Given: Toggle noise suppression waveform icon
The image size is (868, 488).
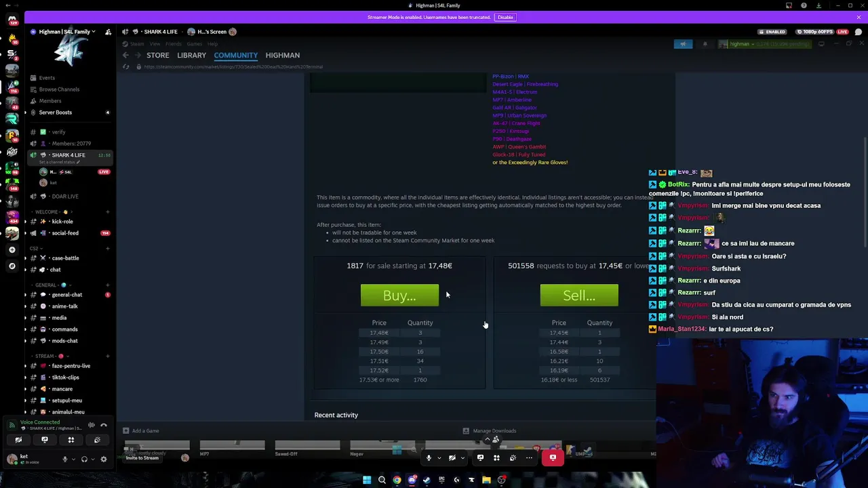Looking at the screenshot, I should click(92, 425).
